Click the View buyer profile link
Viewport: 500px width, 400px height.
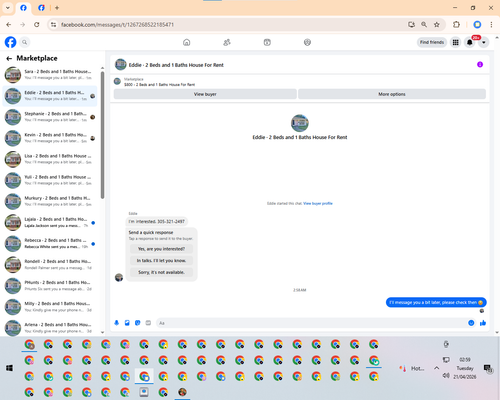318,203
